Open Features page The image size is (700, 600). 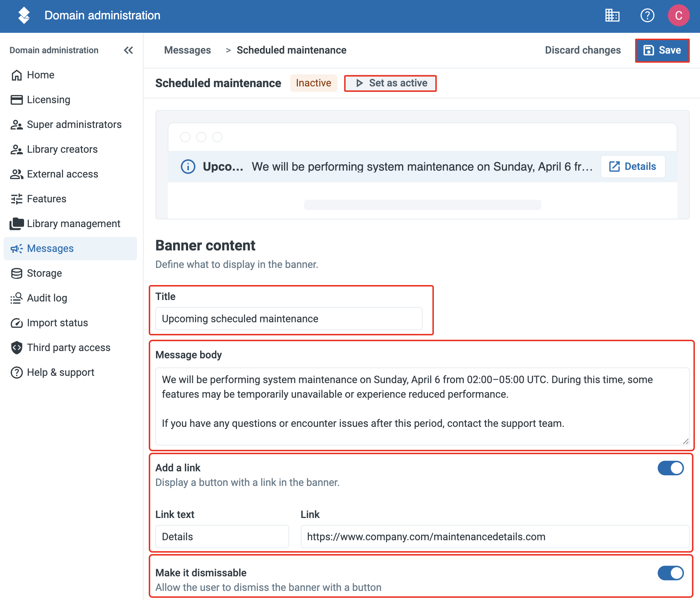pos(70,199)
